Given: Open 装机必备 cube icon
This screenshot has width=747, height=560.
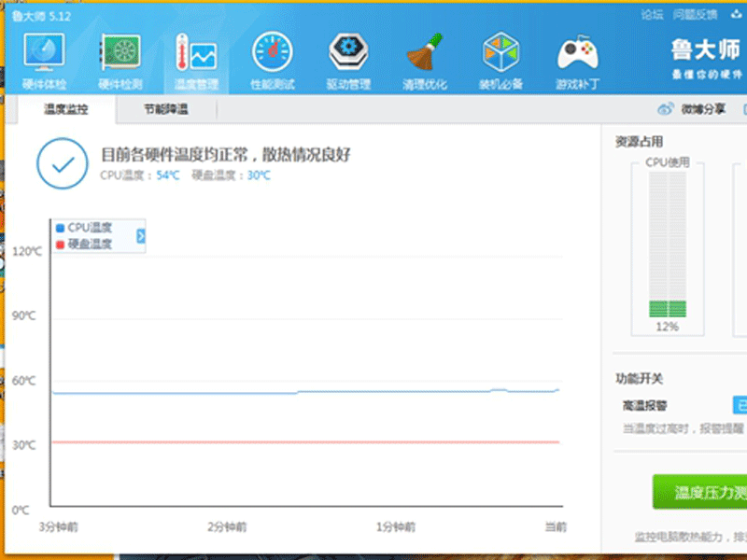Looking at the screenshot, I should point(500,51).
